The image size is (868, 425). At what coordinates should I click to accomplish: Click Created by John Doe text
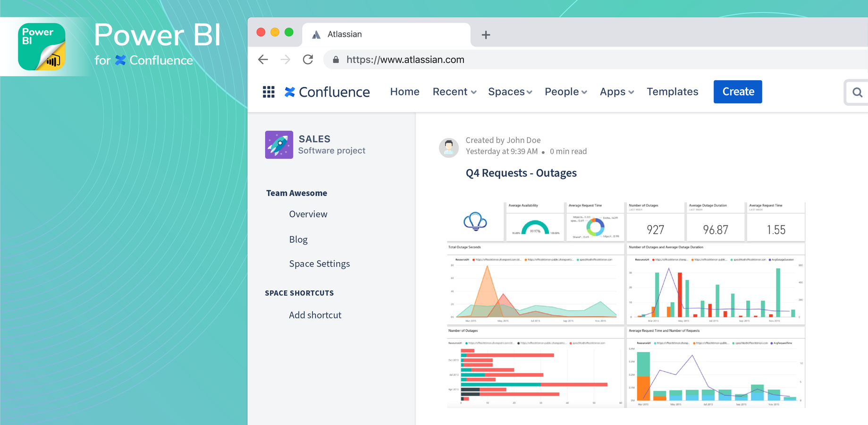click(503, 140)
